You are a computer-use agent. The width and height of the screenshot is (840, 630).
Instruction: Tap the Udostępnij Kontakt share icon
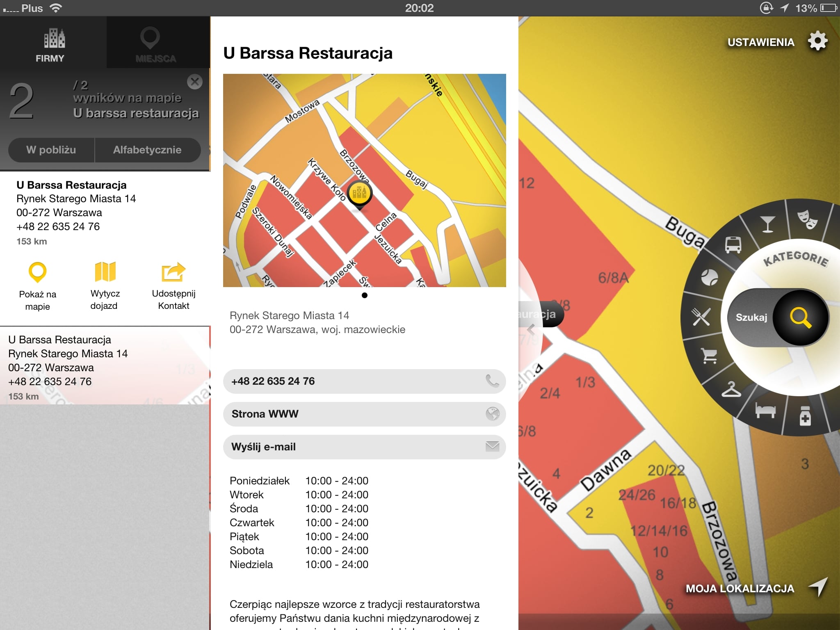coord(173,272)
